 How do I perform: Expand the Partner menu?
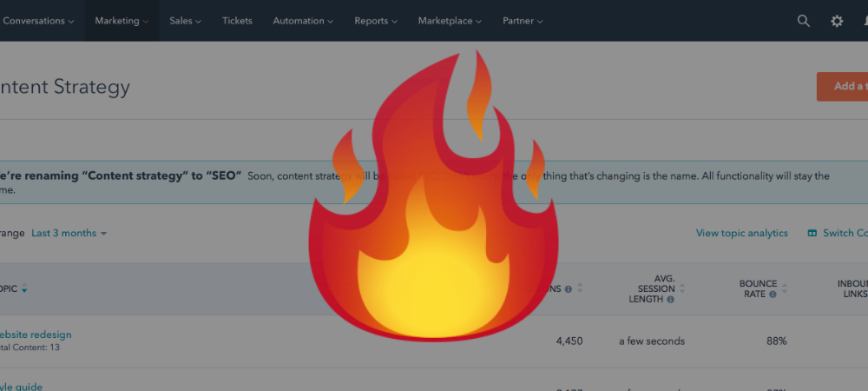523,21
